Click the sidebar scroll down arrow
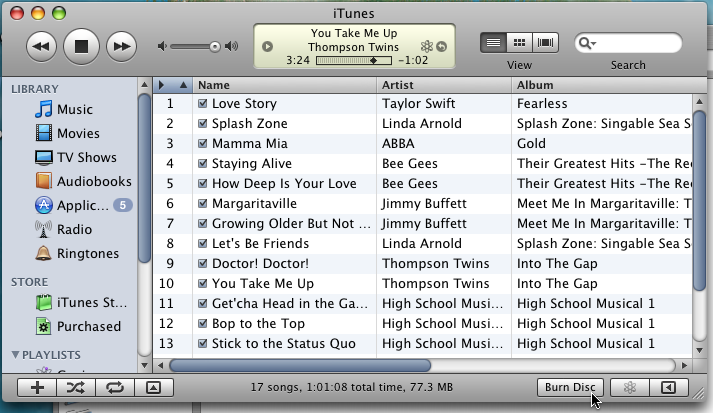The width and height of the screenshot is (713, 413). 144,365
